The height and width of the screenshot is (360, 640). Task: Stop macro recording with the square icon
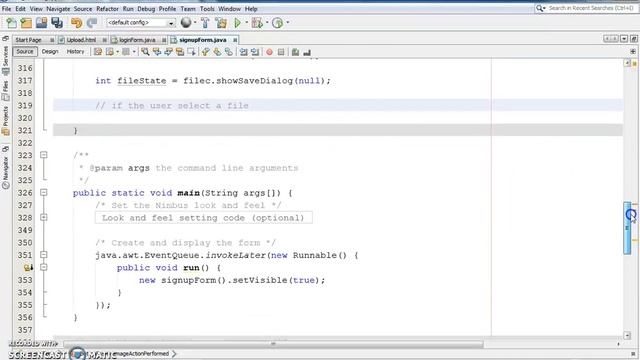(281, 52)
